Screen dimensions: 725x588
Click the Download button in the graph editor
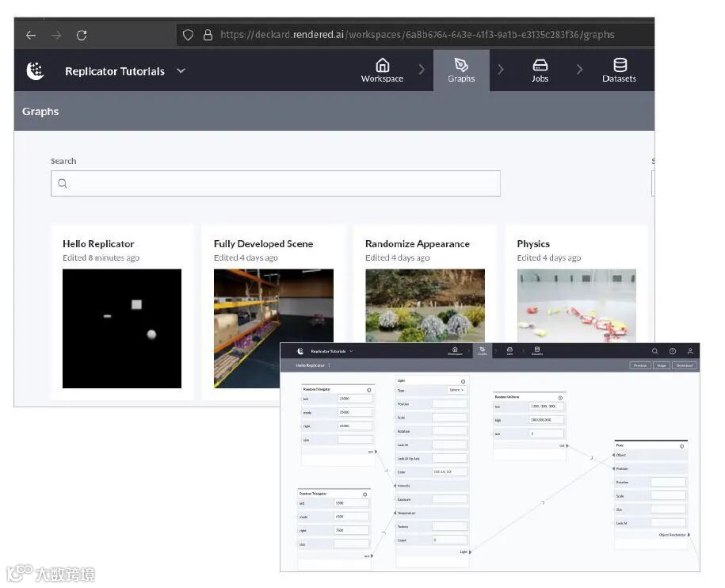pos(685,365)
